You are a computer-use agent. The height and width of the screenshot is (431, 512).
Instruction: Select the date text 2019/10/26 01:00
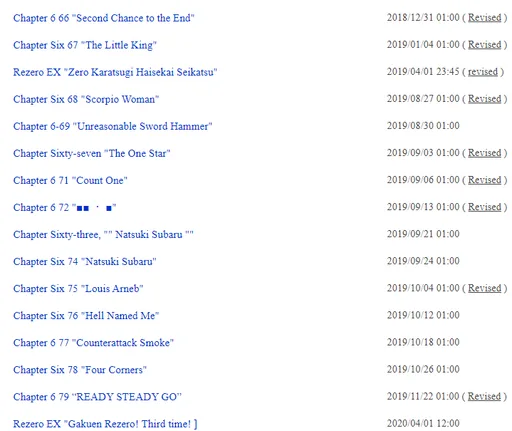(423, 369)
